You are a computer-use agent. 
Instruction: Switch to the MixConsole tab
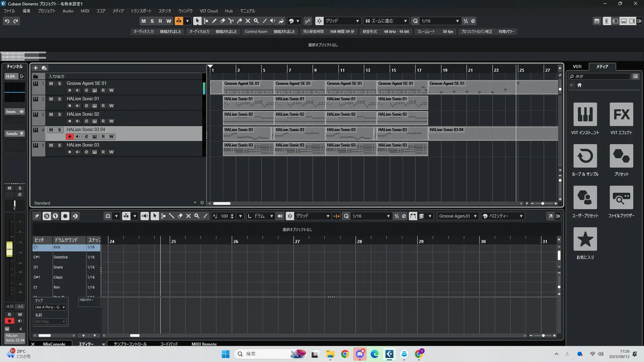pyautogui.click(x=54, y=344)
